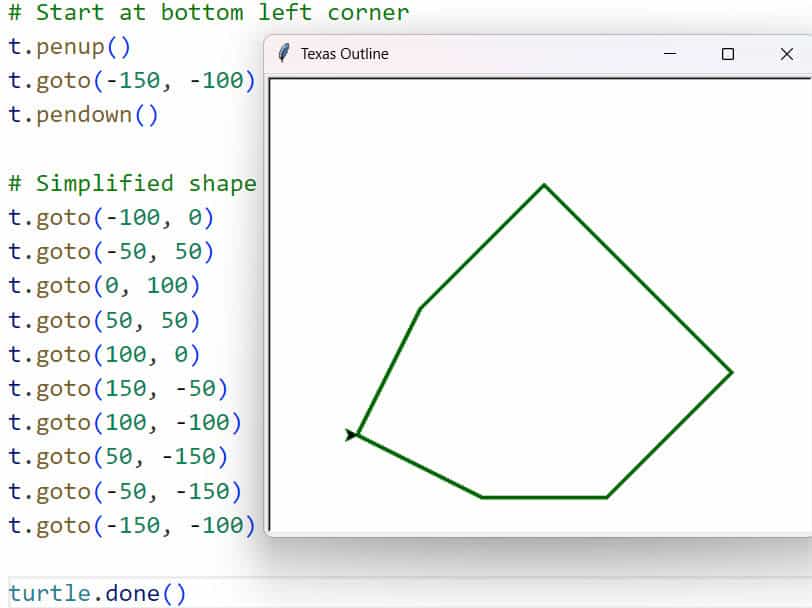Click the t.pendown() code line
This screenshot has height=608, width=812.
83,114
